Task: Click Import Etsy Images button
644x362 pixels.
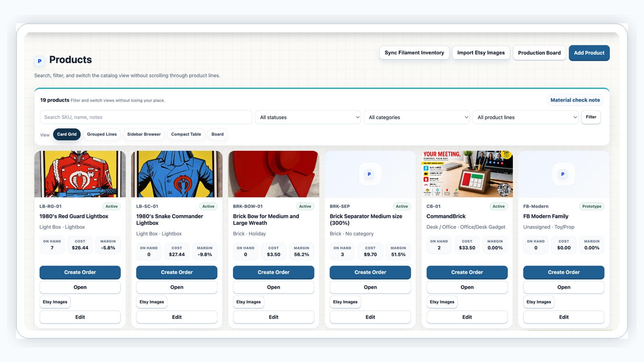Action: (481, 53)
